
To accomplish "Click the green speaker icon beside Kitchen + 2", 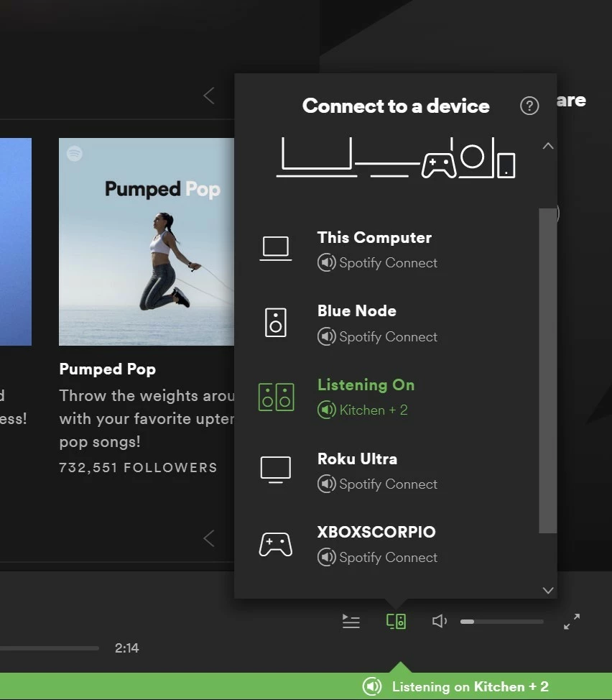I will pos(327,410).
